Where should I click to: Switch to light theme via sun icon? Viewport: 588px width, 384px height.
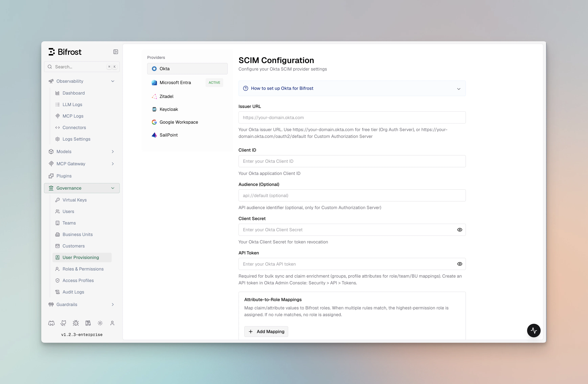coord(100,323)
